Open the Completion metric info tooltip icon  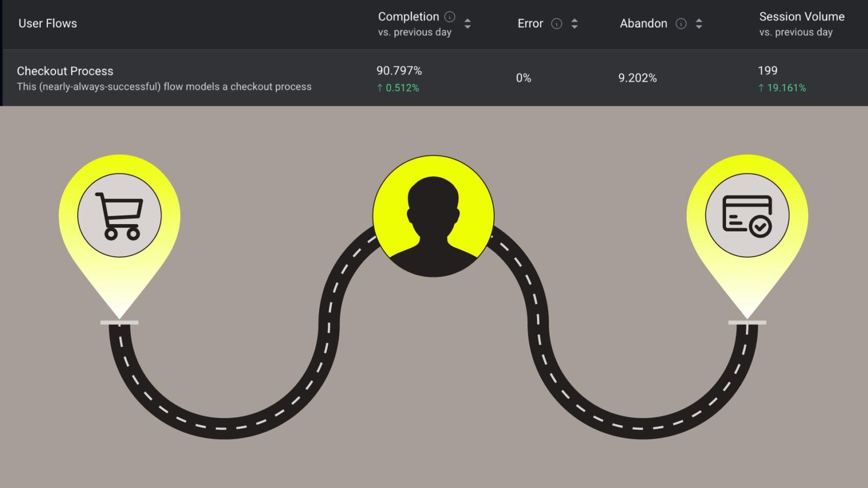449,16
